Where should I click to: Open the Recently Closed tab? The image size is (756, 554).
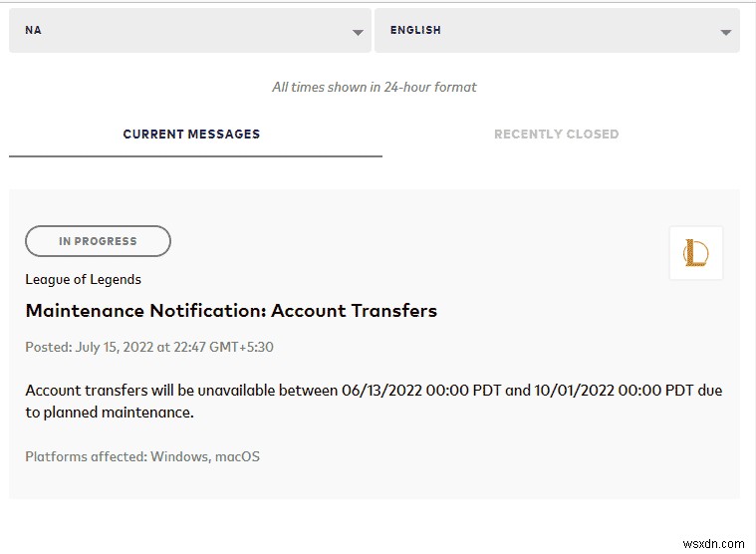pos(556,135)
